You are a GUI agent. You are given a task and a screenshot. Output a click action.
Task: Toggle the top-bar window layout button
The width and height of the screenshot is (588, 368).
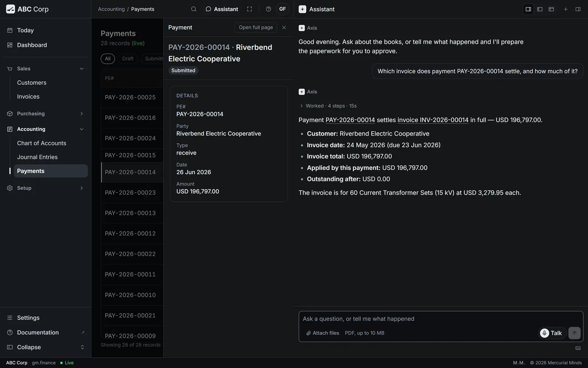click(x=551, y=9)
